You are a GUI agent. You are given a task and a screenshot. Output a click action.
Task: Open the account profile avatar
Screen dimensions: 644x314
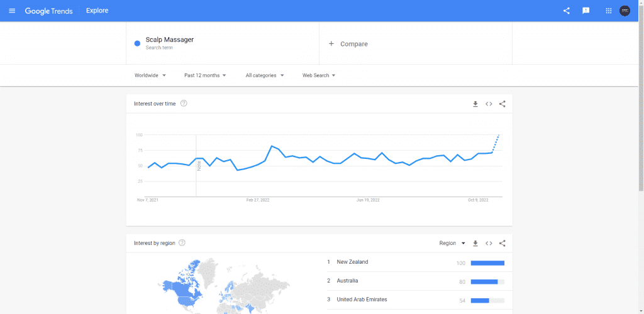click(x=625, y=11)
